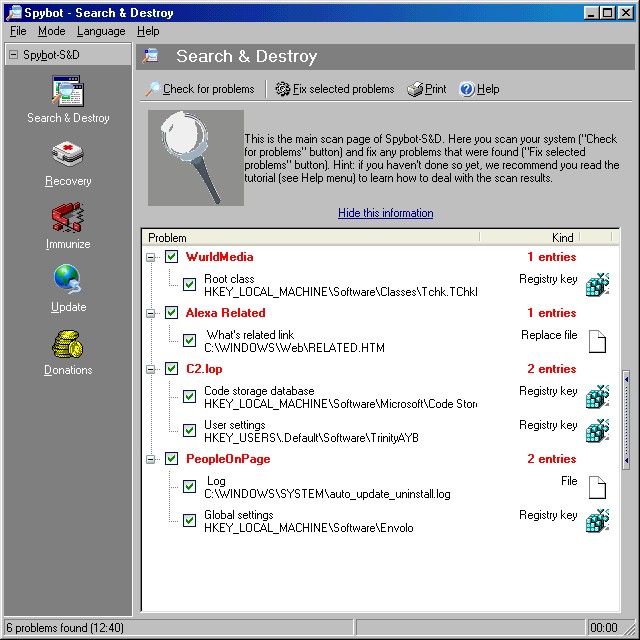Select the Alexa Related problem row

380,313
